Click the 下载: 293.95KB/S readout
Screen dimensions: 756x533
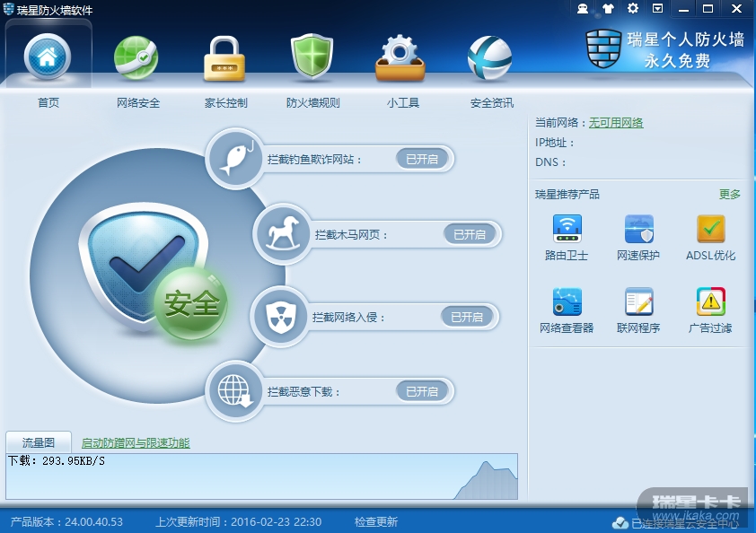(57, 460)
